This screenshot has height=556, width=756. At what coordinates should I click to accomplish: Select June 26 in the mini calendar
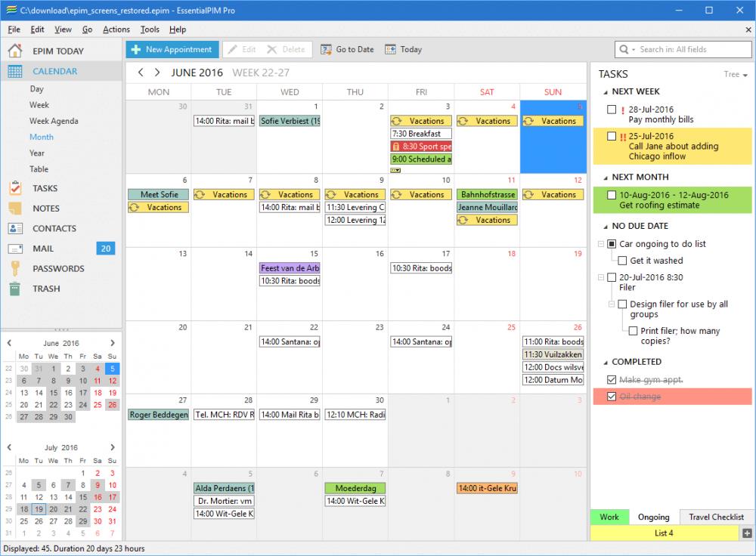112,405
